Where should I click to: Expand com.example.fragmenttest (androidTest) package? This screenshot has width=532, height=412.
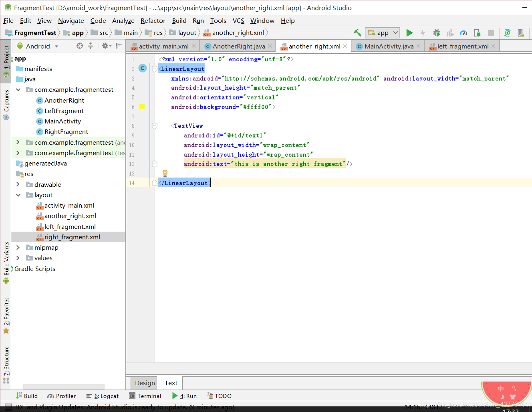click(x=18, y=142)
